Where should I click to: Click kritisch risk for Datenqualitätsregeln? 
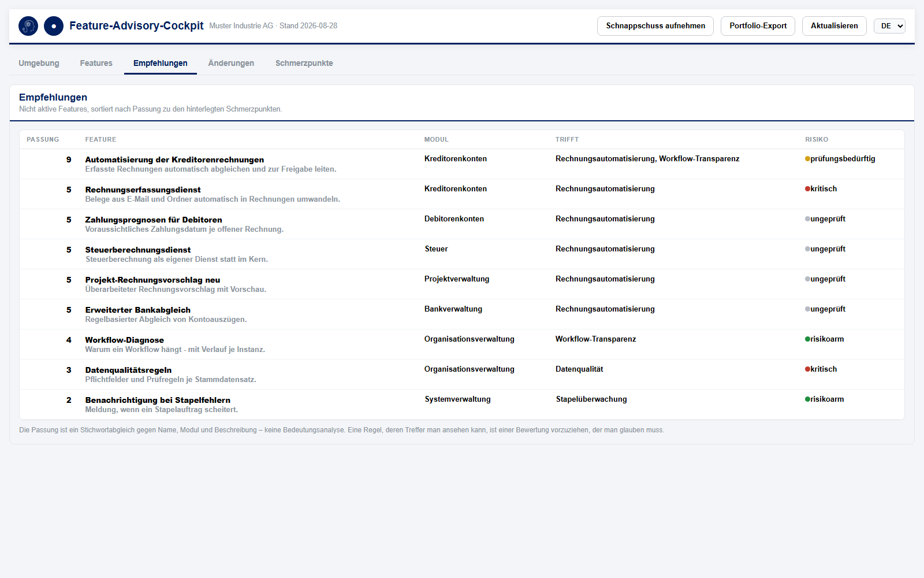821,369
